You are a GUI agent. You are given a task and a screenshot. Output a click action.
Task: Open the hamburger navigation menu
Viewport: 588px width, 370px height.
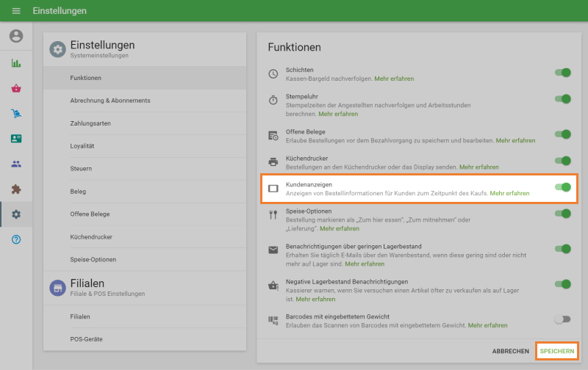pos(16,11)
